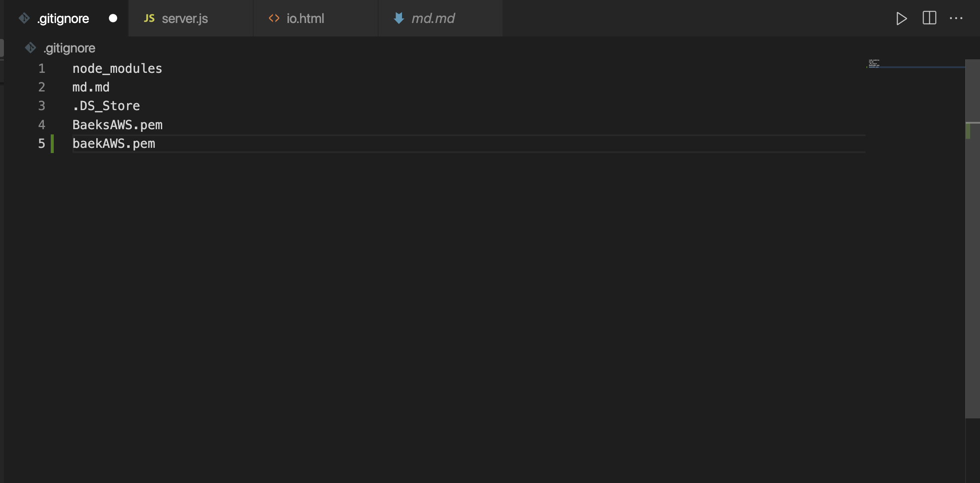Select the .gitignore breadcrumb item
Viewport: 980px width, 483px height.
coord(69,48)
